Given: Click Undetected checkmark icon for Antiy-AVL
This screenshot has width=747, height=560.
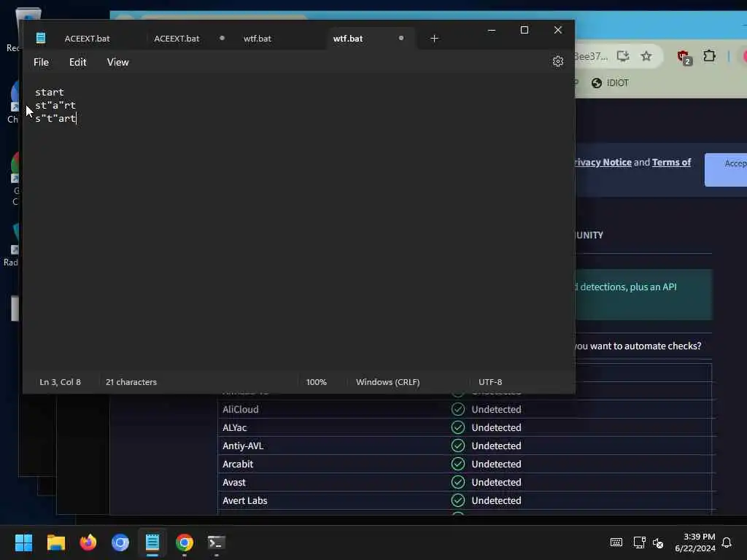Looking at the screenshot, I should click(458, 446).
